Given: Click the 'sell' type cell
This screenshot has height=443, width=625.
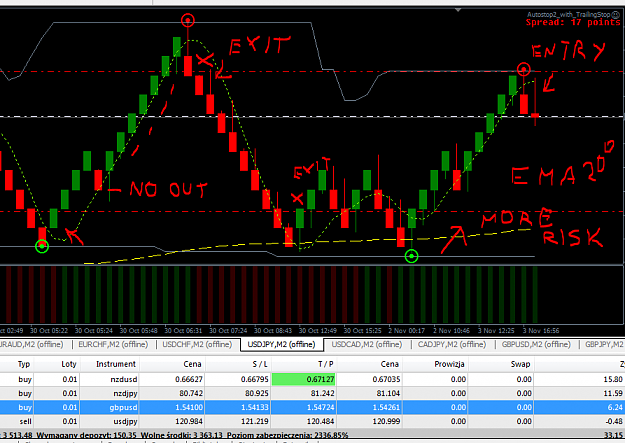Looking at the screenshot, I should click(26, 421).
